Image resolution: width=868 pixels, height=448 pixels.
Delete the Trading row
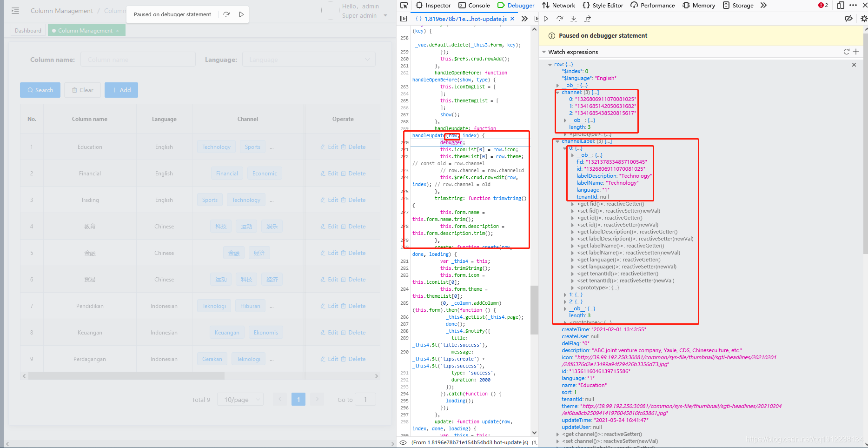coord(353,200)
